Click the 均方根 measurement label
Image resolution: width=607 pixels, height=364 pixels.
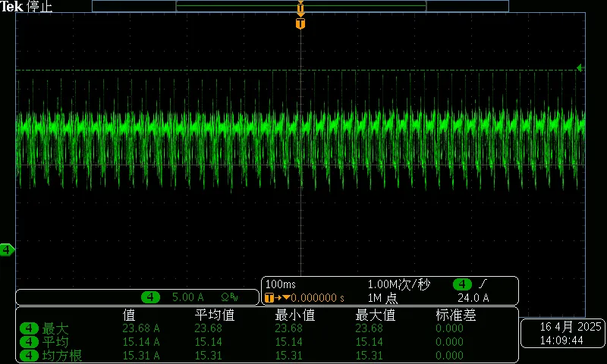coord(62,356)
